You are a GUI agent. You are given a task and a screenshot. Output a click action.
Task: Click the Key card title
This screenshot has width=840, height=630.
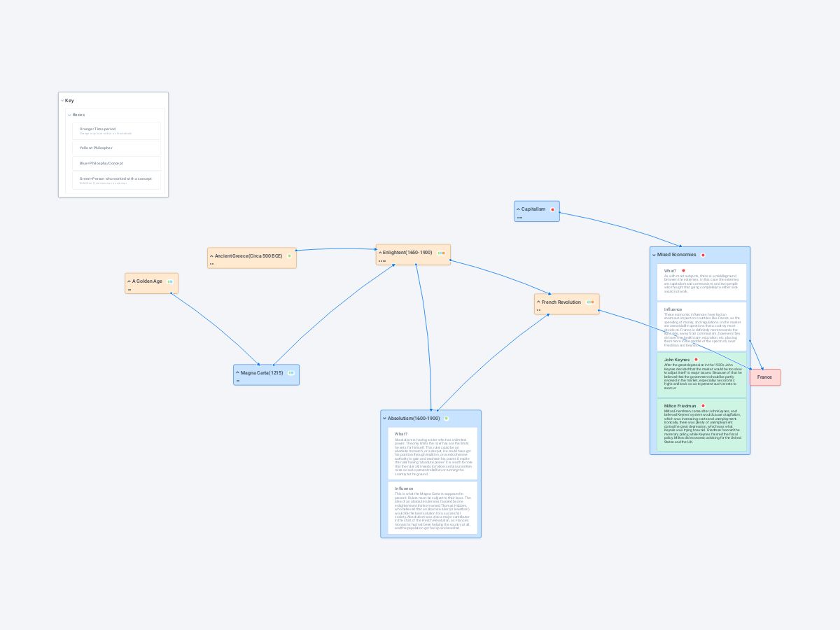(x=69, y=101)
